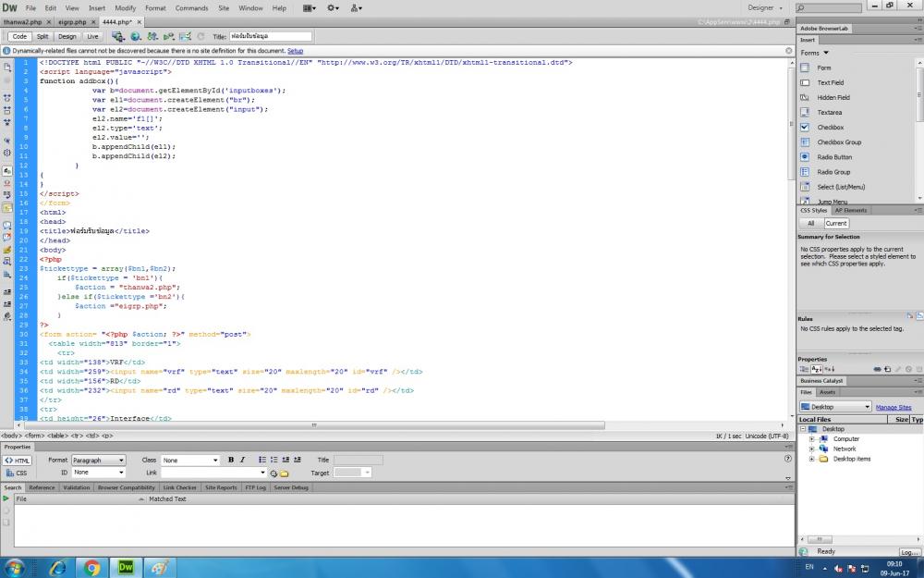Click the Manage Sites link
Viewport: 924px width, 578px height.
point(894,408)
